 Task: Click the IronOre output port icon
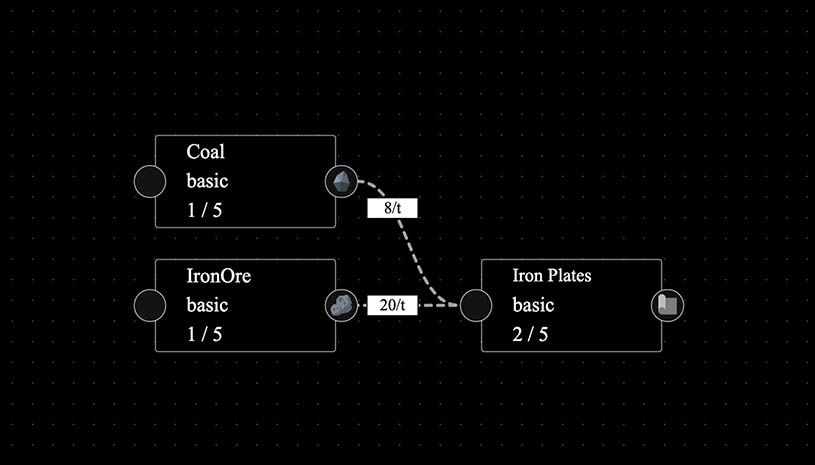click(342, 305)
